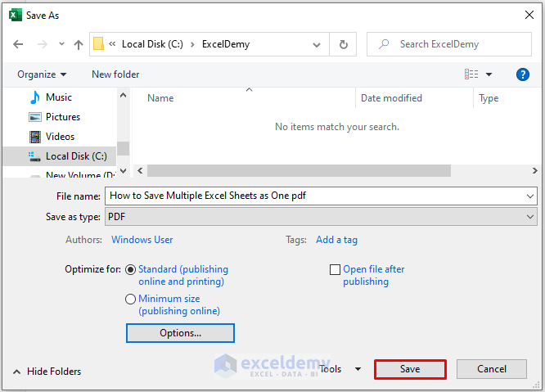
Task: Click the Excel icon in title bar
Action: (x=15, y=16)
